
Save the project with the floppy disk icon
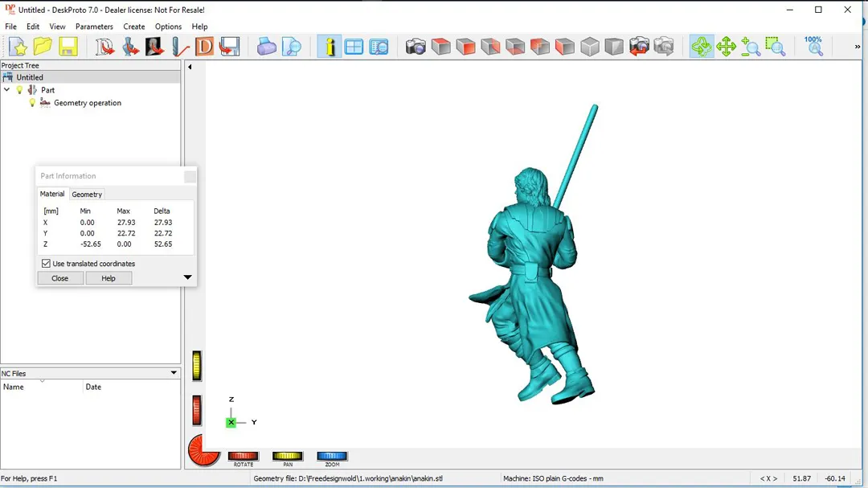point(68,47)
